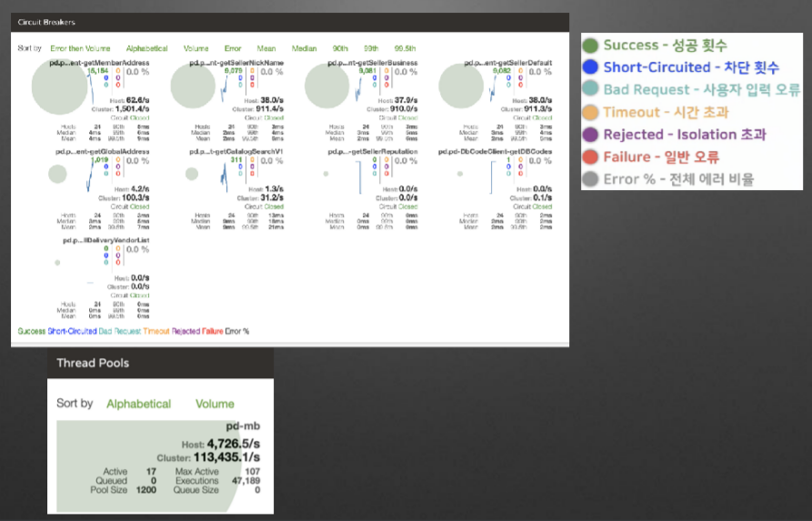The height and width of the screenshot is (521, 812).
Task: Click Timeout in the bottom legend row
Action: 156,332
